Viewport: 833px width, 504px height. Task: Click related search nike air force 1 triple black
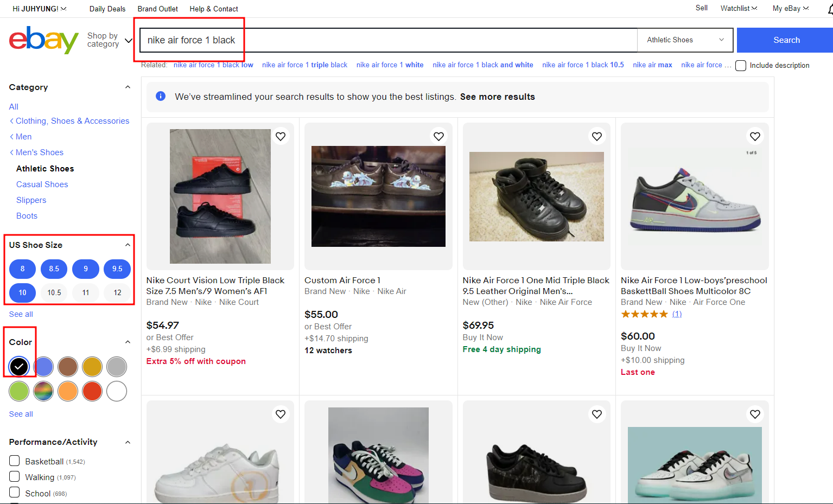[x=304, y=65]
